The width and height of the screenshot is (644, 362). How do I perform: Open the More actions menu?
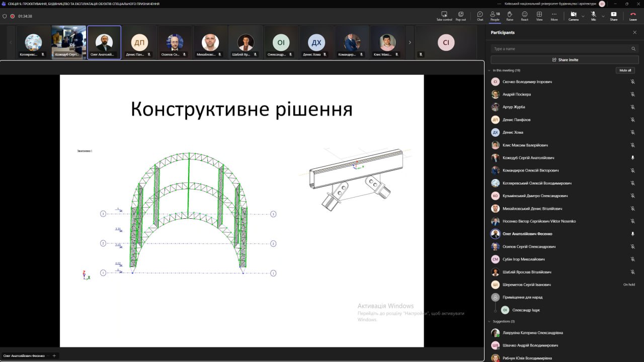point(554,15)
